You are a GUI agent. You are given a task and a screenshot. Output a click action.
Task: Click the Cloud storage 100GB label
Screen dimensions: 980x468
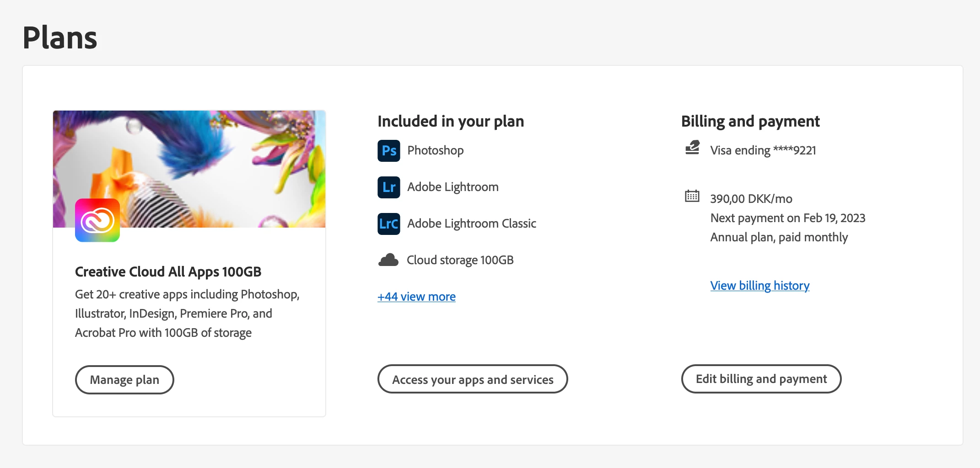tap(460, 260)
